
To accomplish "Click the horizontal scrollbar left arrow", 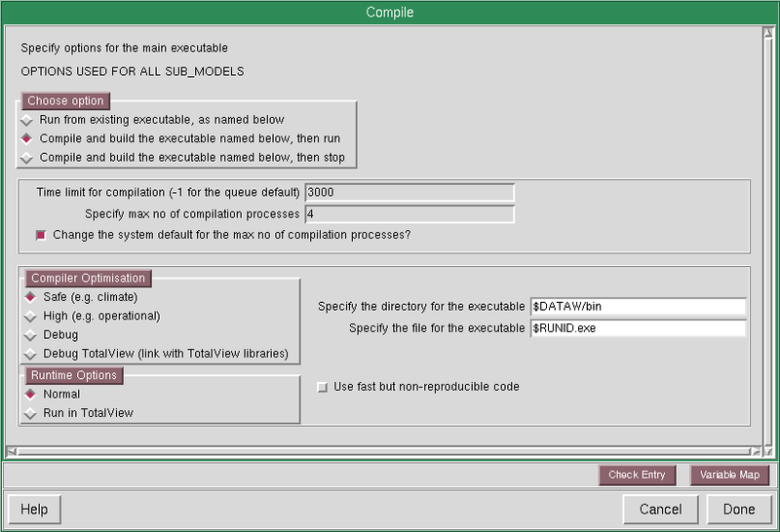I will pyautogui.click(x=12, y=451).
